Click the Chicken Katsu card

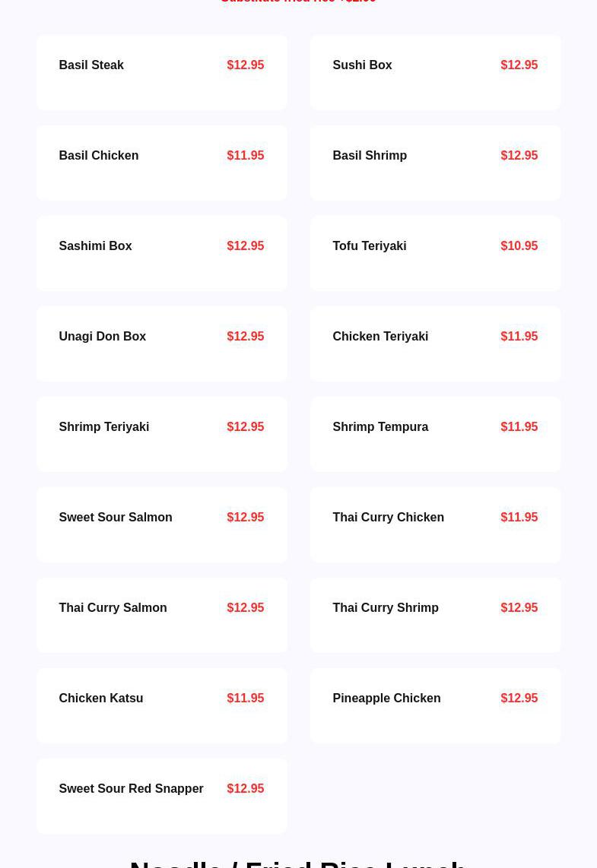162,705
